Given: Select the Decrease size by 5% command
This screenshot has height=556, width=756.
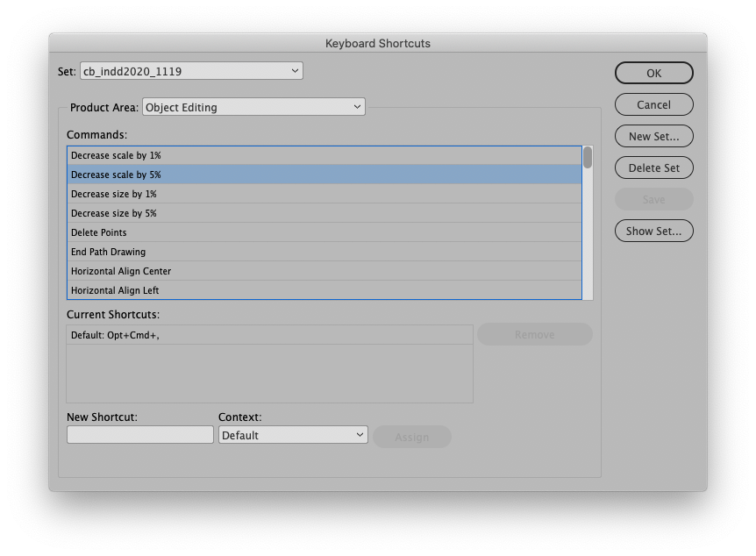Looking at the screenshot, I should pos(325,213).
